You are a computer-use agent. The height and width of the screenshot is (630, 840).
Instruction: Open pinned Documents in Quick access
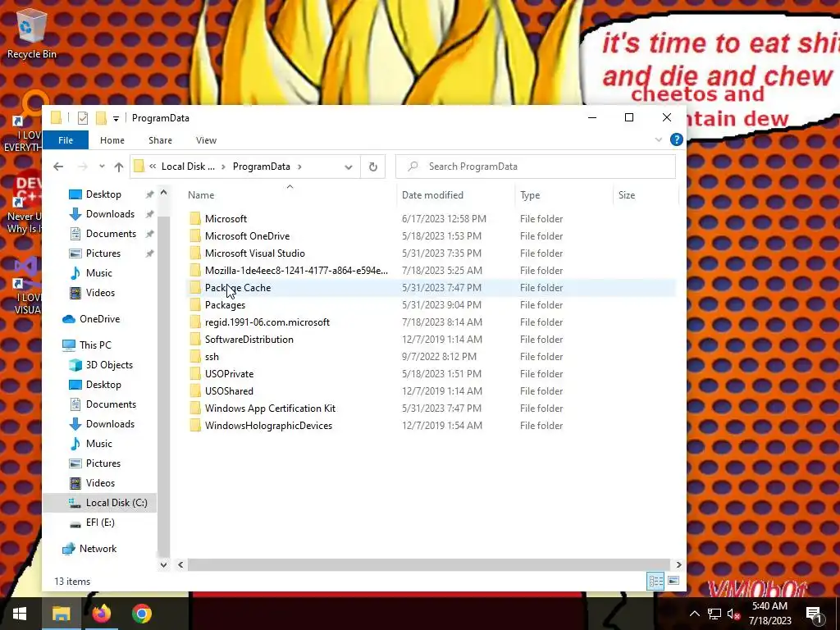pyautogui.click(x=111, y=234)
